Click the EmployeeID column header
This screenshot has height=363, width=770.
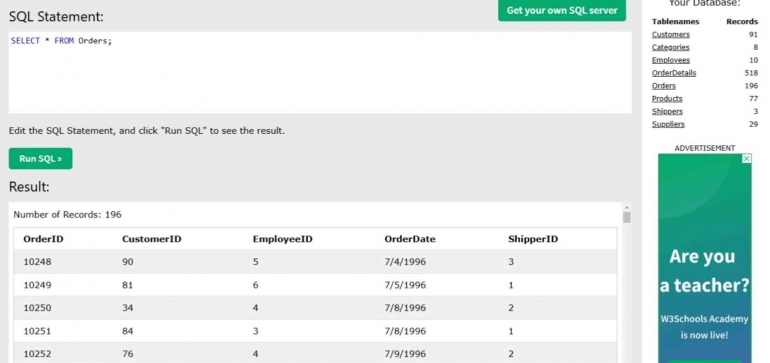[282, 239]
